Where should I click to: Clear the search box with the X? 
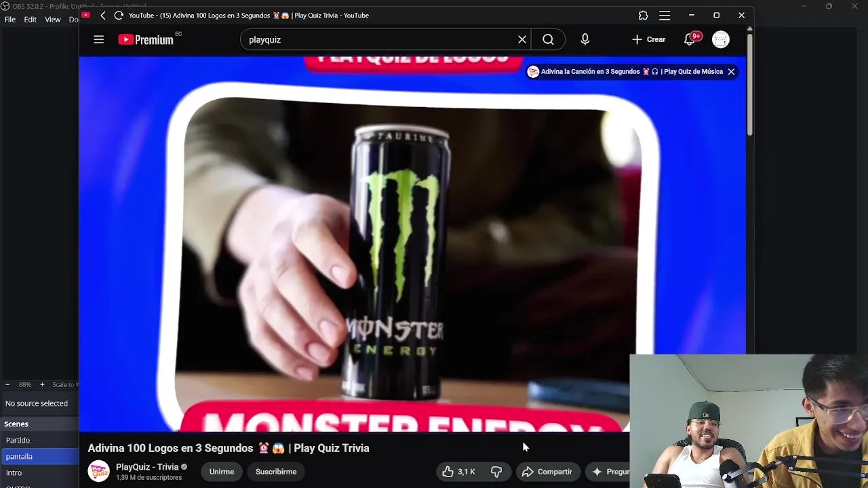(522, 39)
